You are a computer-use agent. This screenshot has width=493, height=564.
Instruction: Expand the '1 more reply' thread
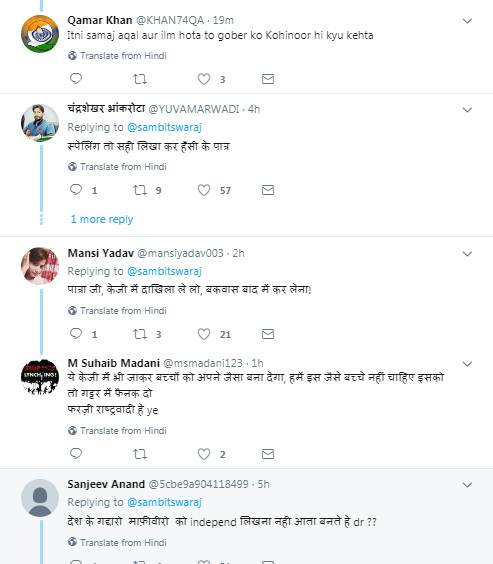click(102, 219)
